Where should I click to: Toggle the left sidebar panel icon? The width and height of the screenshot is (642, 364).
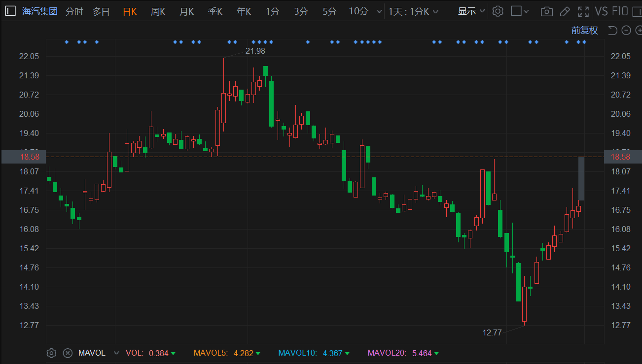click(x=10, y=11)
